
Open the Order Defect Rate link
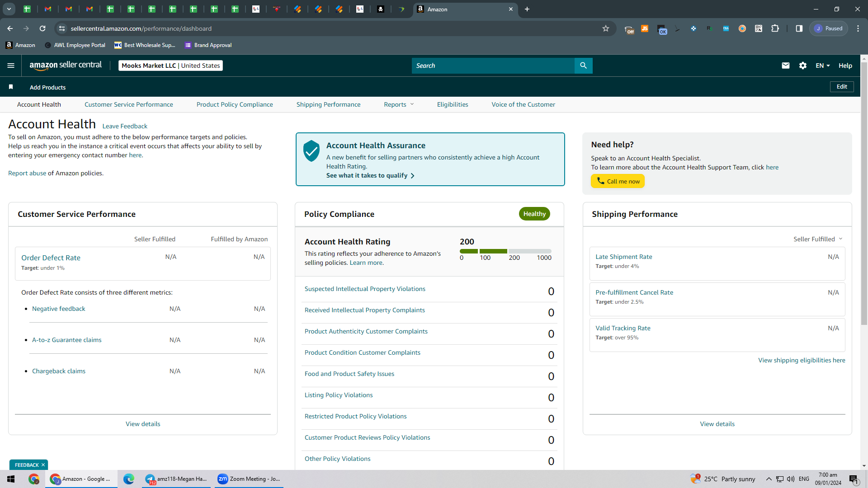pyautogui.click(x=51, y=258)
